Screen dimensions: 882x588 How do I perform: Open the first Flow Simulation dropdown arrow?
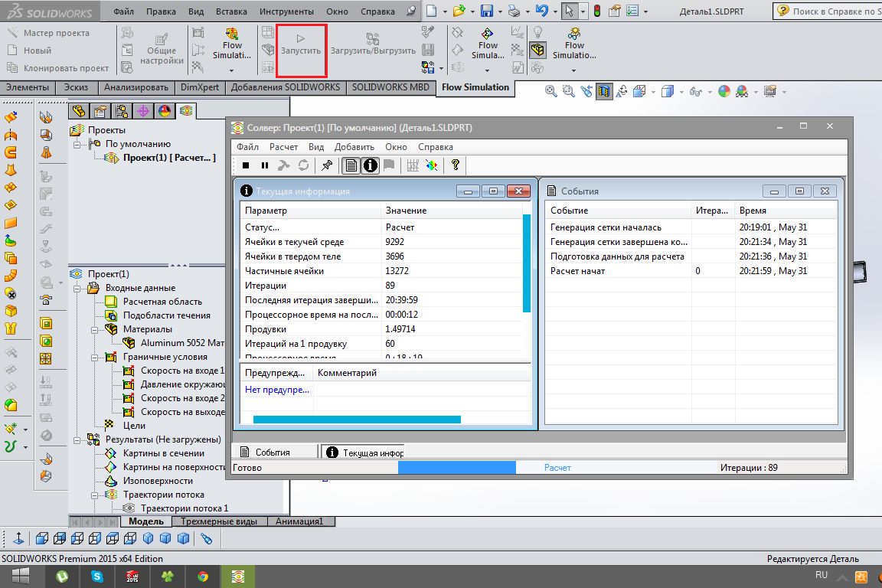pos(231,71)
